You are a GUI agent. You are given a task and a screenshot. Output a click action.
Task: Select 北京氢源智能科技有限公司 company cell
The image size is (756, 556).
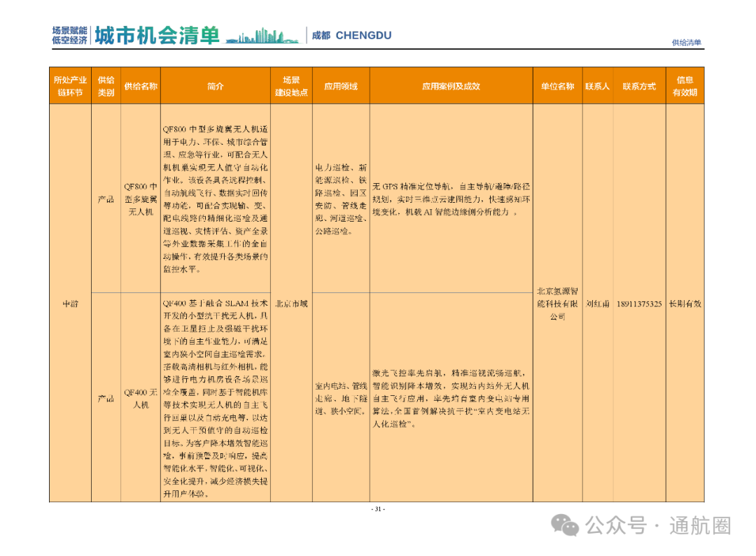[558, 304]
